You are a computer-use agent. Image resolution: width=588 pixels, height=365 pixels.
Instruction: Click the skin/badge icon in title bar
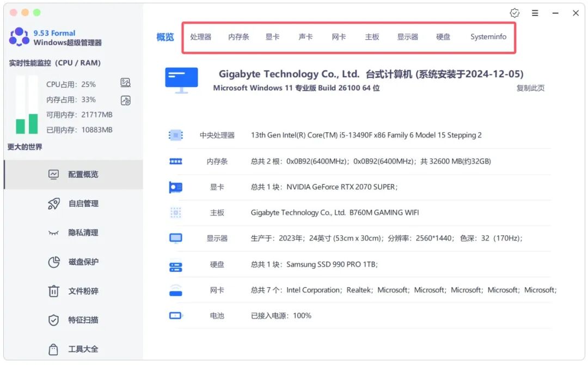tap(514, 13)
